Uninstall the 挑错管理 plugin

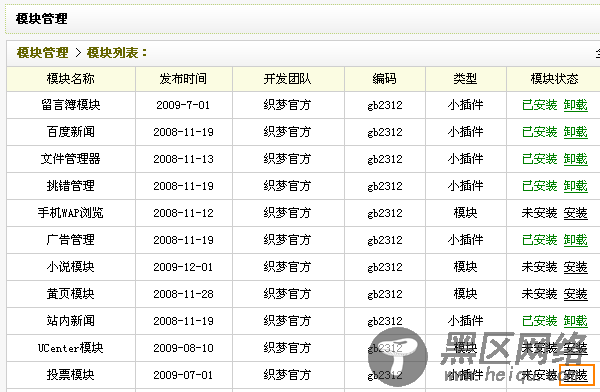(576, 186)
